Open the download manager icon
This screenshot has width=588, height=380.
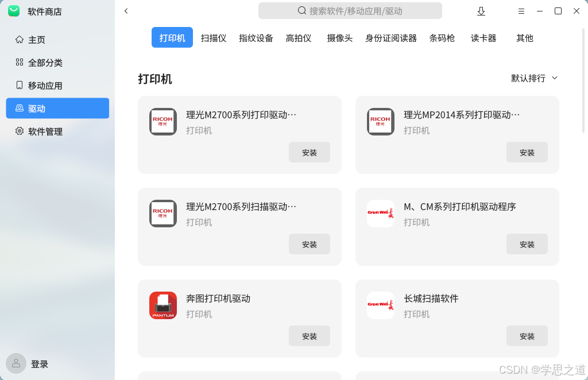coord(481,11)
